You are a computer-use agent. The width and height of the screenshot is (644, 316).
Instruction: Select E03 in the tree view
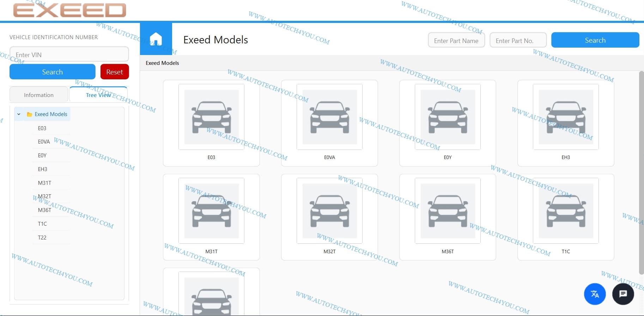click(x=42, y=128)
